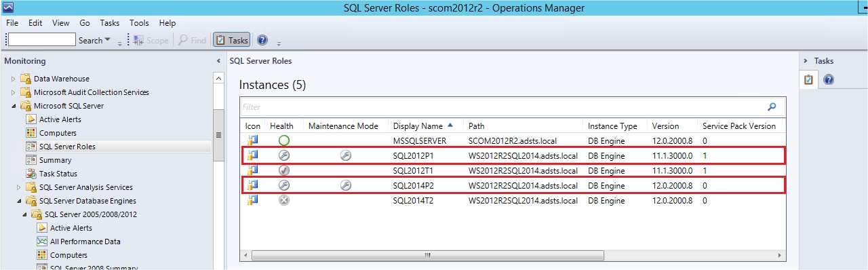Expand Microsoft Audit Collection Services node

[x=13, y=92]
